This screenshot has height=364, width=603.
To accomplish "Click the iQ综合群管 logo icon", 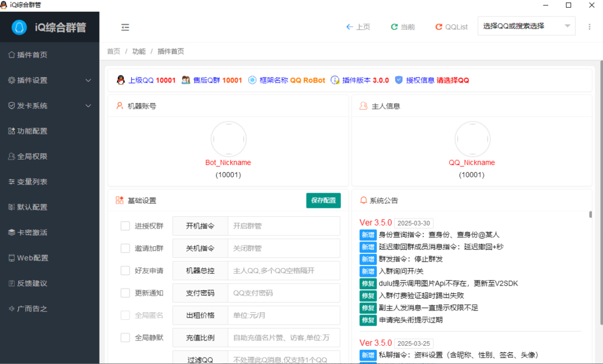I will pyautogui.click(x=18, y=27).
